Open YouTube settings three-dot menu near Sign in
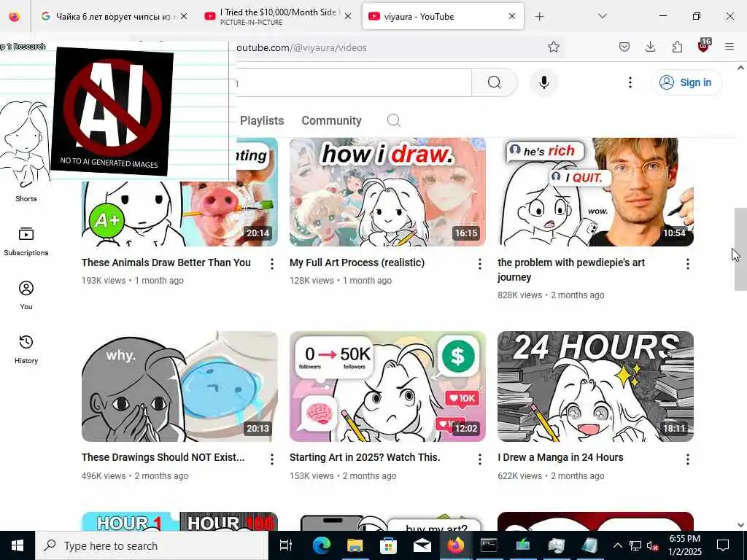 click(630, 82)
